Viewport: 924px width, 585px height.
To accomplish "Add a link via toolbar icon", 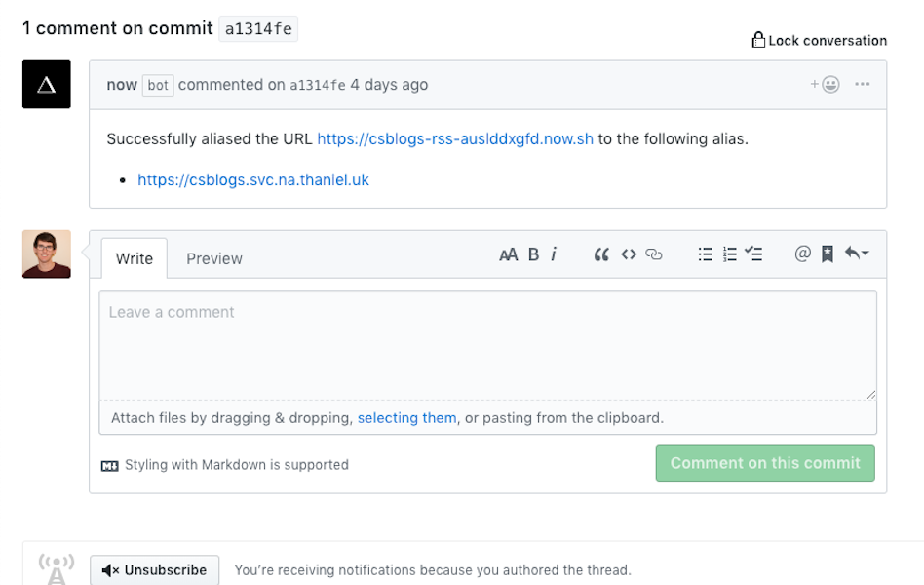I will click(654, 254).
